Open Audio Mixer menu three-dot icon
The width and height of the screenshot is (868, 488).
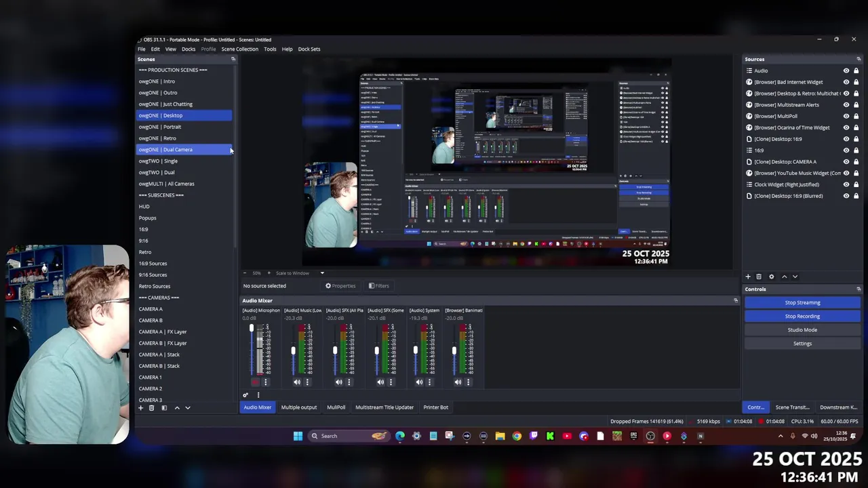click(258, 395)
